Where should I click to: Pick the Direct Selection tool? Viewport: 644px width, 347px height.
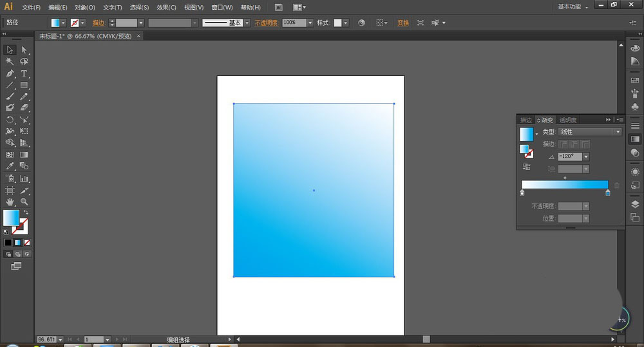point(24,50)
